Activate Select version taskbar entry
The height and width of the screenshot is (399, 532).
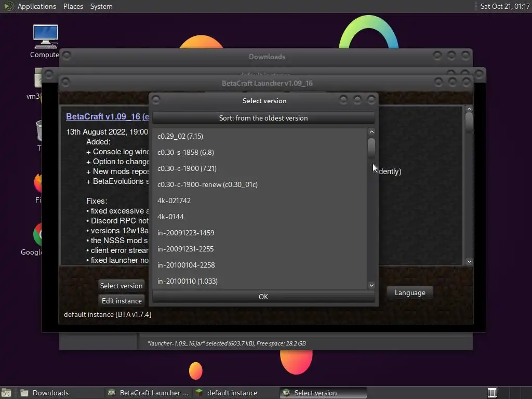pos(323,393)
